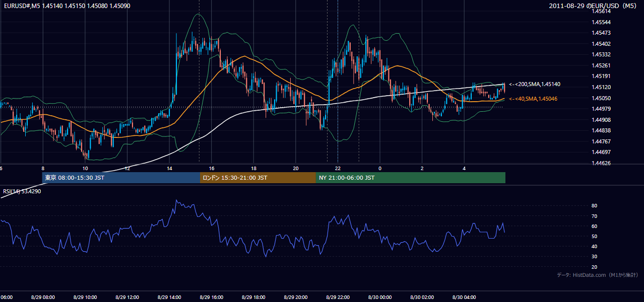Click price axis value 1.45050
The height and width of the screenshot is (302, 644).
(602, 98)
